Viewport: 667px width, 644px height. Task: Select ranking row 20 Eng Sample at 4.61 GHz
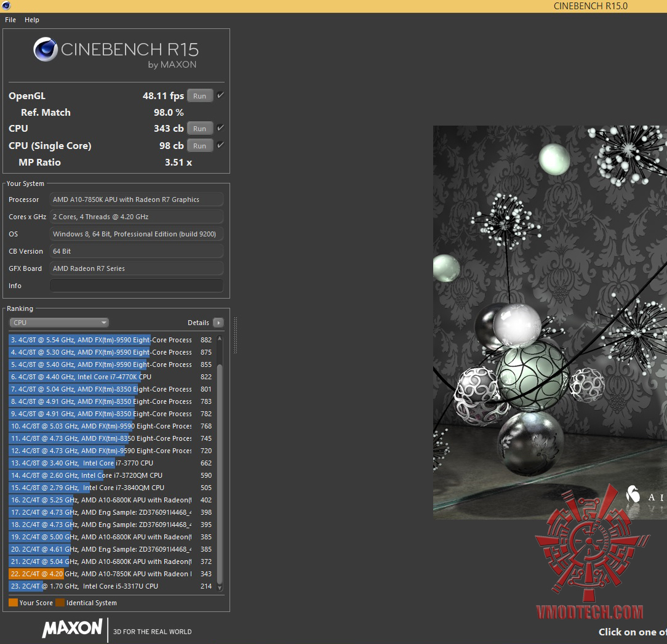[x=111, y=550]
